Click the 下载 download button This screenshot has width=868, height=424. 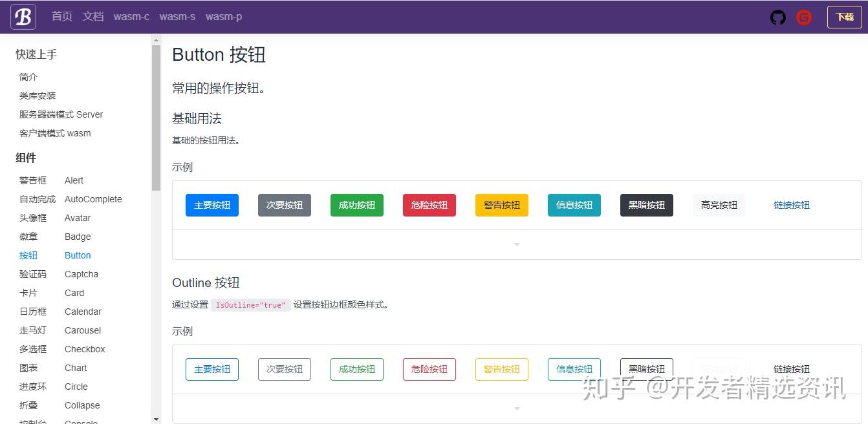point(845,17)
